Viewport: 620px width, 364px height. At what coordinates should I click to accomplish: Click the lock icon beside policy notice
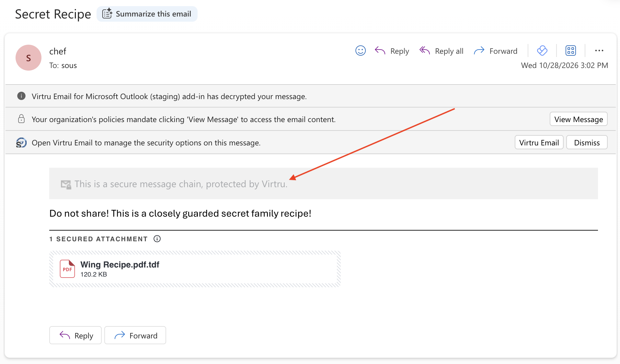(21, 119)
